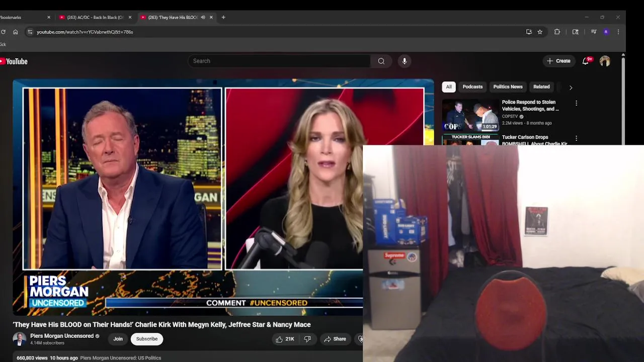Image resolution: width=644 pixels, height=362 pixels.
Task: Open options for Tucker Carlson video
Action: tap(576, 138)
